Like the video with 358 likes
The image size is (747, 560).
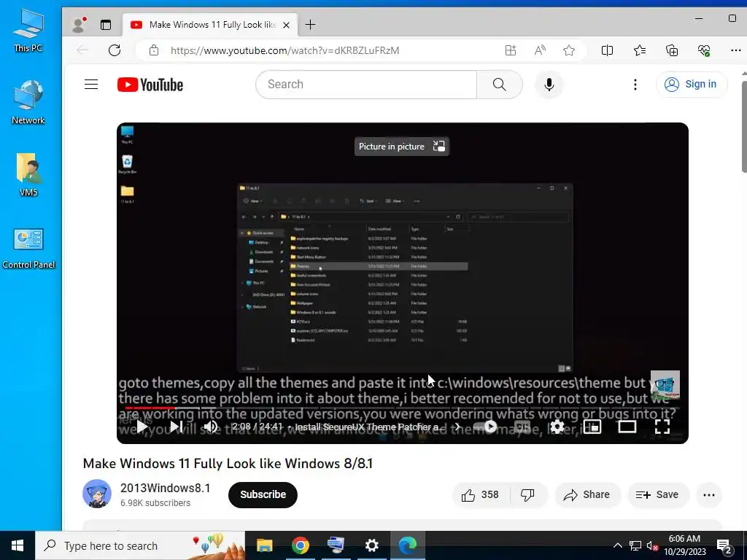(480, 495)
